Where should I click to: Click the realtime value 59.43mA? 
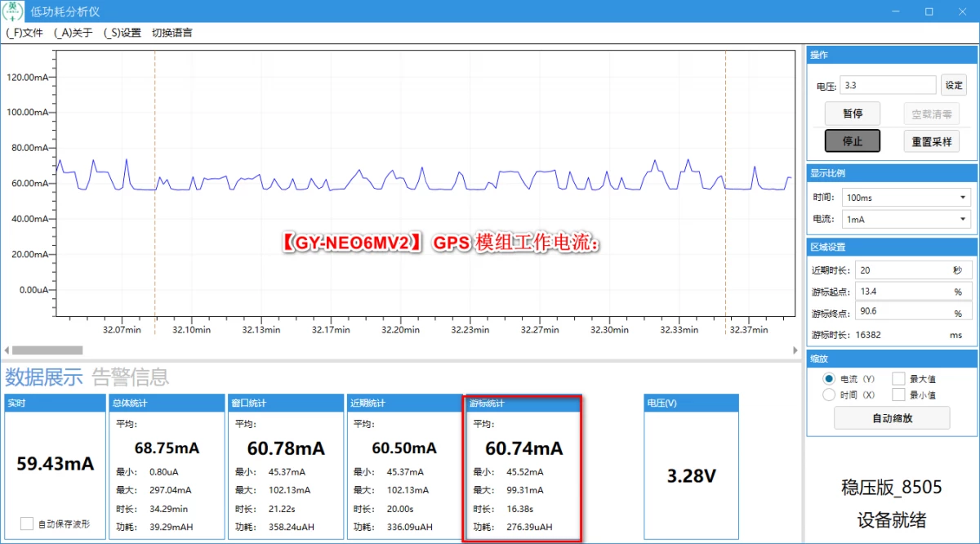pyautogui.click(x=56, y=464)
